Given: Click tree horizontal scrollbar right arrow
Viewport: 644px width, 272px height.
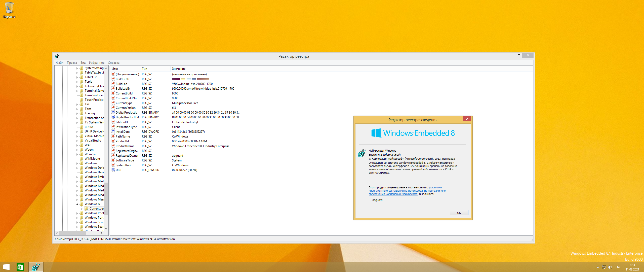Looking at the screenshot, I should click(102, 233).
